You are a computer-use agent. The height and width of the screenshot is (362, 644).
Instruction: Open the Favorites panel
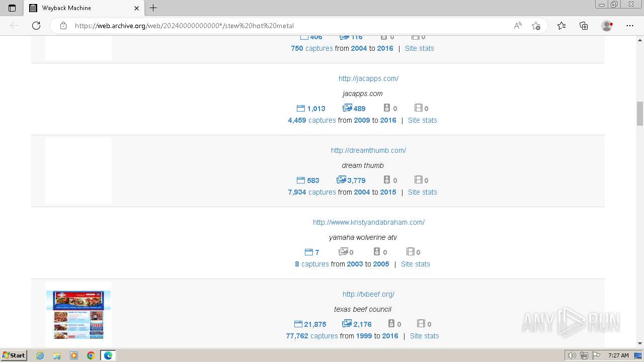[x=561, y=26]
